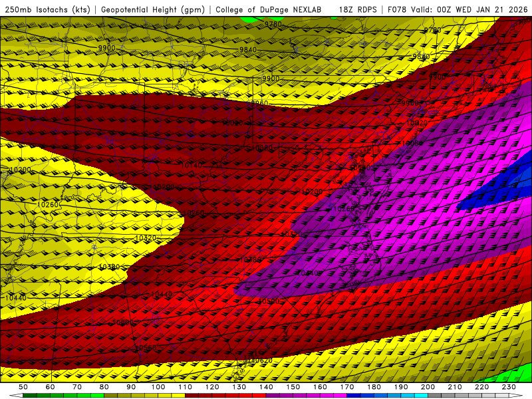Click the 210 value on the color legend
Viewport: 532px width, 399px height.
coord(455,387)
